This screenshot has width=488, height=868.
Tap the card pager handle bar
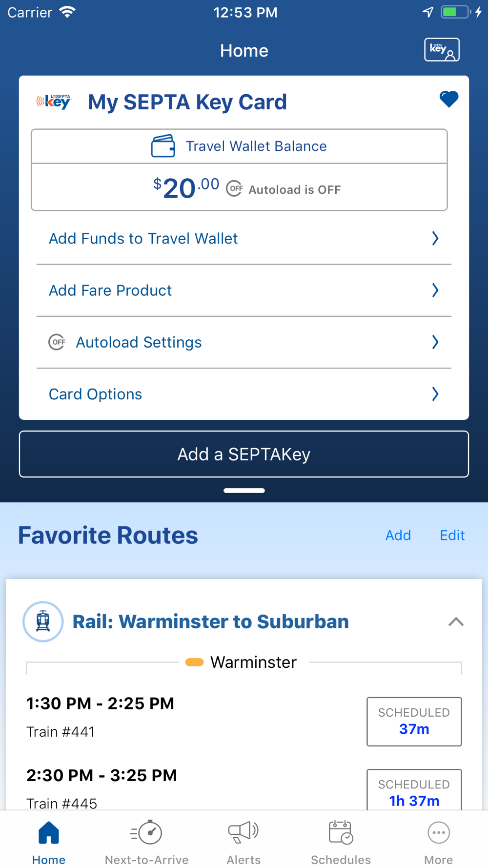[x=244, y=491]
